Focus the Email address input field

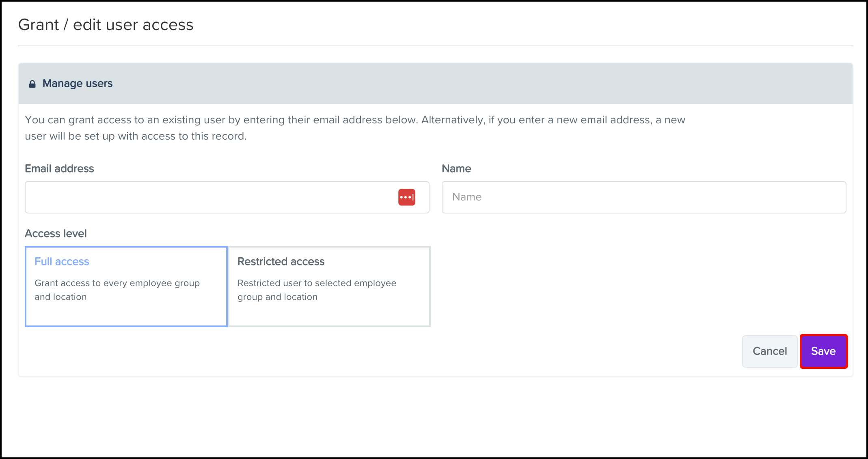(x=227, y=197)
